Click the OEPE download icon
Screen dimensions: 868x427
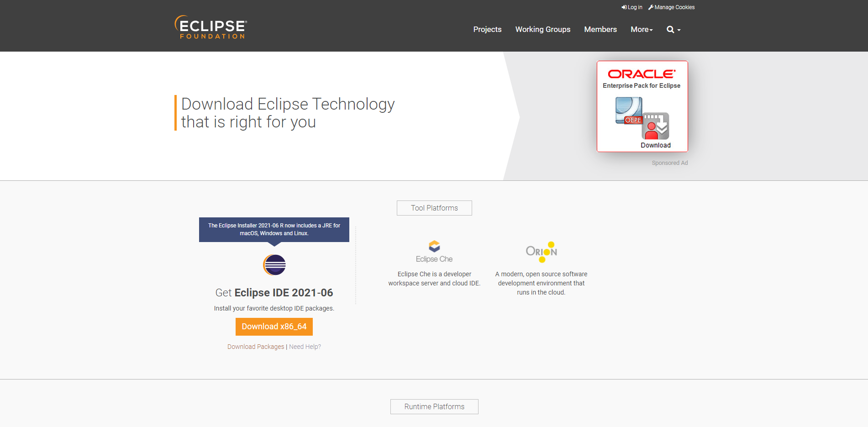coord(642,118)
